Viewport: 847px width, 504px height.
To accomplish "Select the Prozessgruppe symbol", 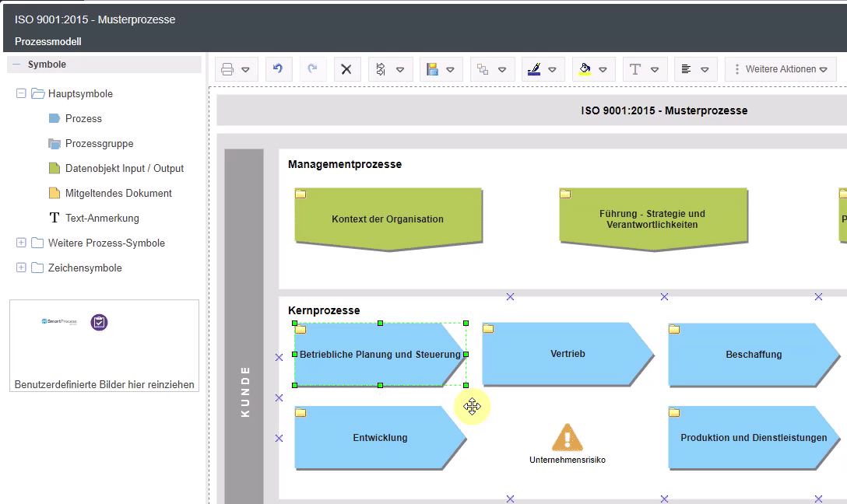I will [x=99, y=144].
